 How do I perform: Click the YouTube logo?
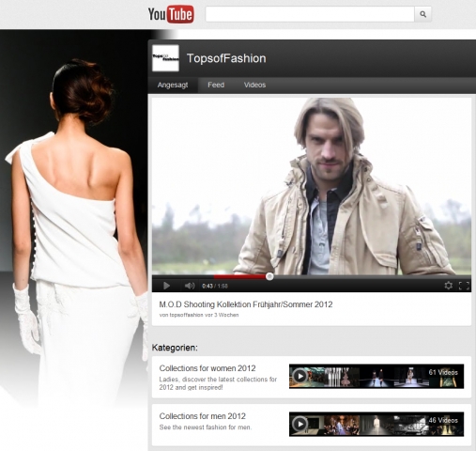(x=171, y=14)
